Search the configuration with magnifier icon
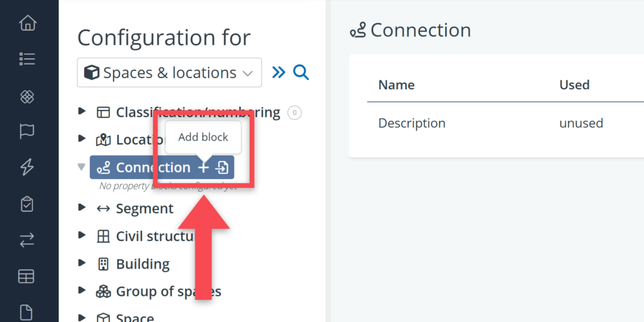This screenshot has width=644, height=322. [301, 73]
